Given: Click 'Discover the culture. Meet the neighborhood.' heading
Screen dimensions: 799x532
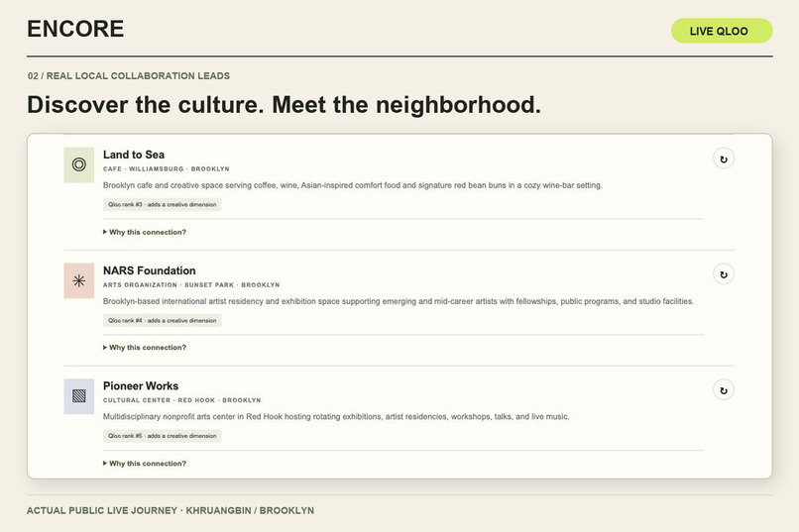Looking at the screenshot, I should pos(284,105).
